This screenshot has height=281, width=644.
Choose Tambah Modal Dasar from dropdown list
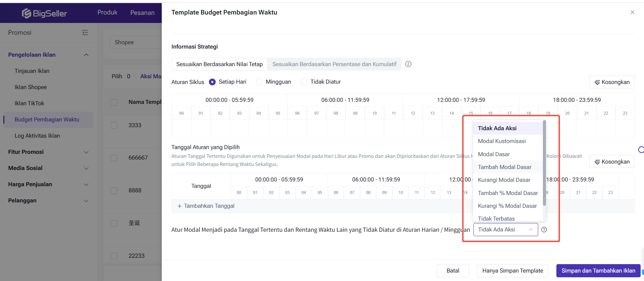(504, 167)
